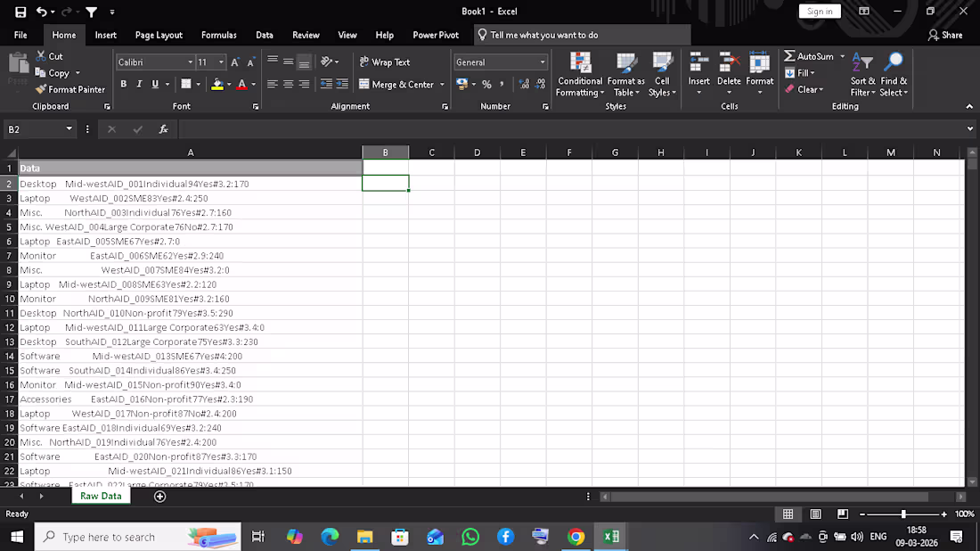Open Format as Table gallery
Image resolution: width=980 pixels, height=551 pixels.
625,74
